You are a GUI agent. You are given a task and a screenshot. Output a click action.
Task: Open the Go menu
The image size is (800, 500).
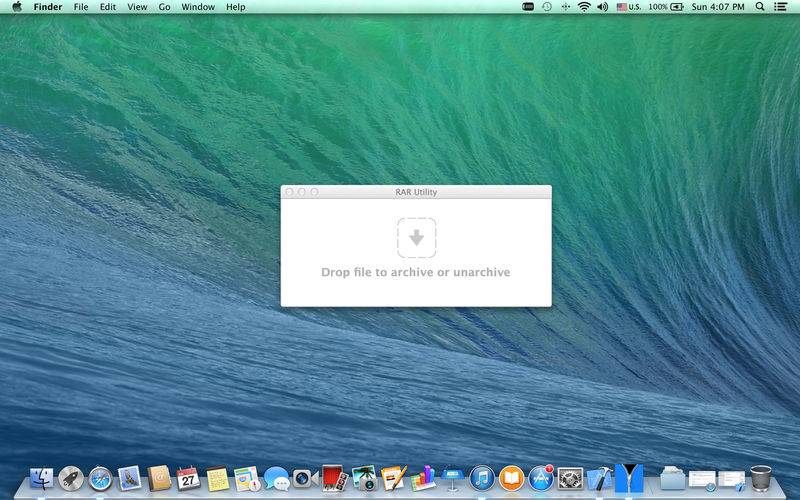[x=164, y=7]
